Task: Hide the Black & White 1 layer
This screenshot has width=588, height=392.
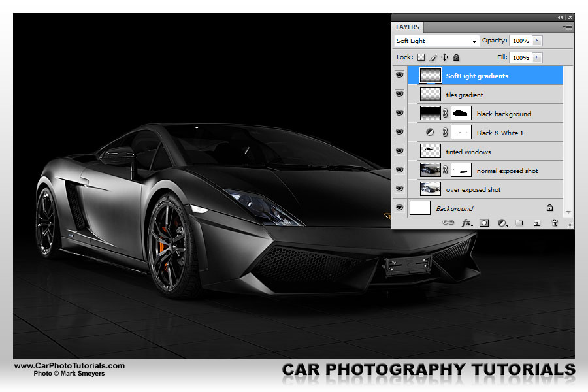Action: point(400,132)
